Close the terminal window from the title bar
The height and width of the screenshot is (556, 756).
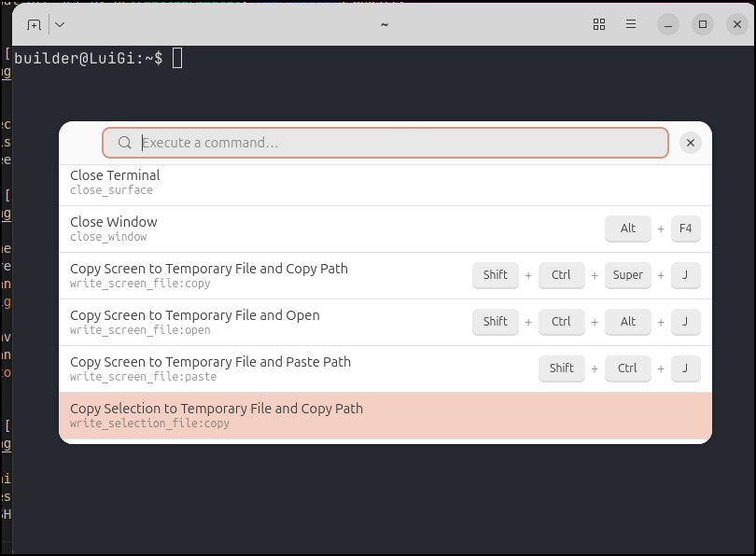[x=737, y=24]
